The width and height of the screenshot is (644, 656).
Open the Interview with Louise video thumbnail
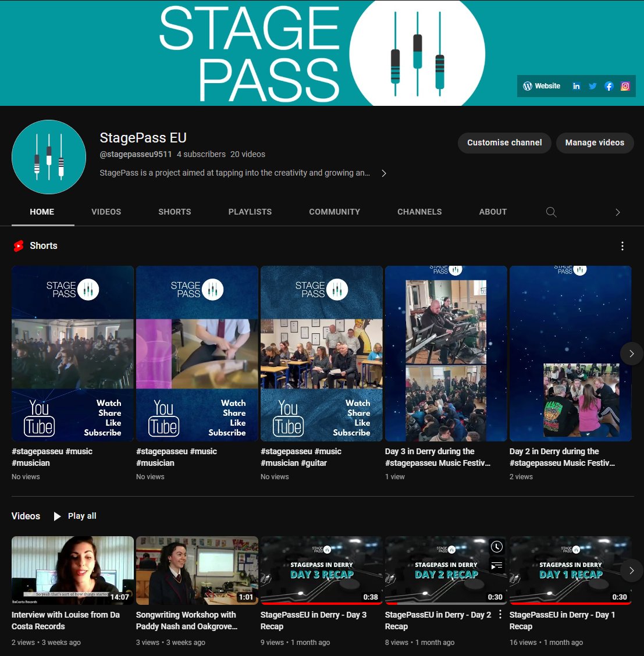[73, 571]
